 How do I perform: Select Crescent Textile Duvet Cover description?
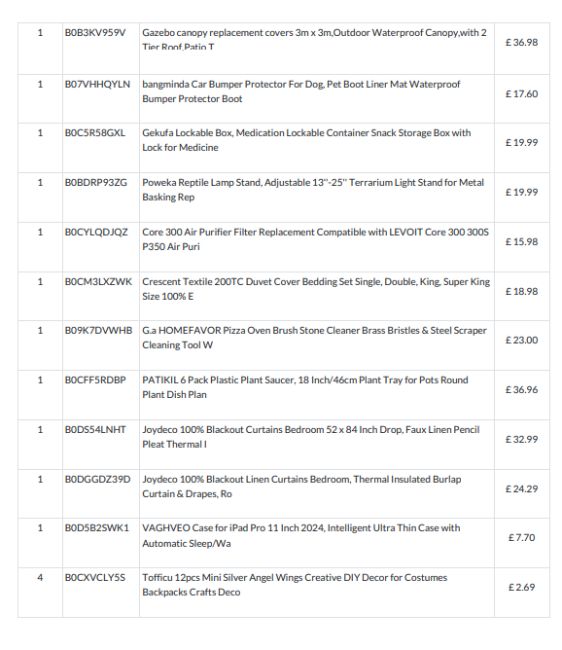point(316,289)
